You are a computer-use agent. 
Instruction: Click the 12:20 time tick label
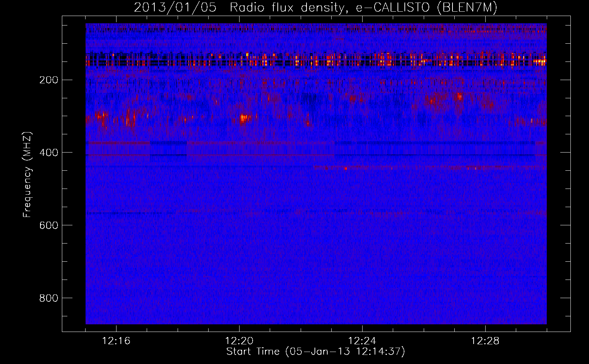[x=239, y=341]
